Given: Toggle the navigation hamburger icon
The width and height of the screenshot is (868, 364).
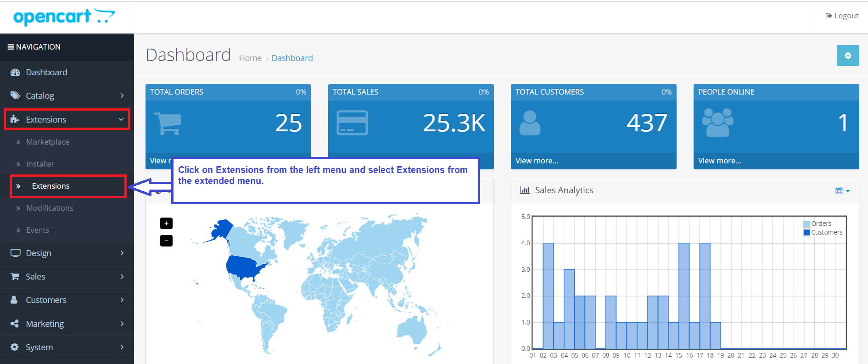Looking at the screenshot, I should point(11,47).
